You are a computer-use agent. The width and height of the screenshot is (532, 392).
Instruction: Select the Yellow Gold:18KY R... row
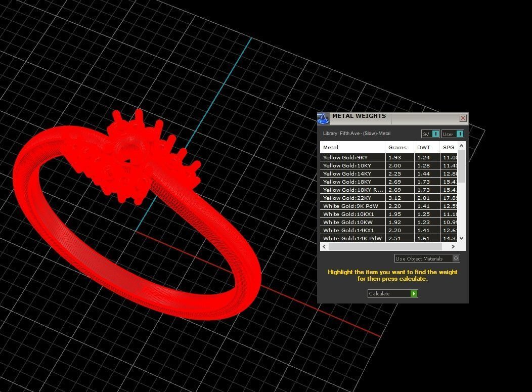(389, 190)
